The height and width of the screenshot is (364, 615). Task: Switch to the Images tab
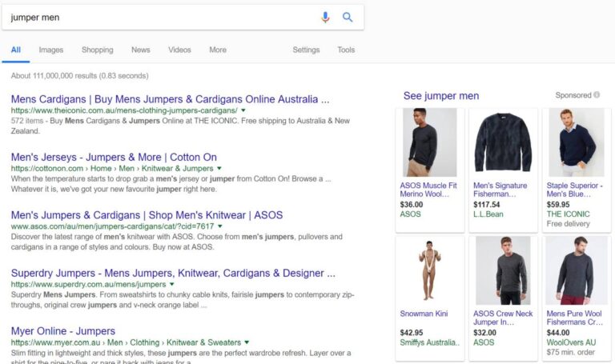pyautogui.click(x=51, y=50)
